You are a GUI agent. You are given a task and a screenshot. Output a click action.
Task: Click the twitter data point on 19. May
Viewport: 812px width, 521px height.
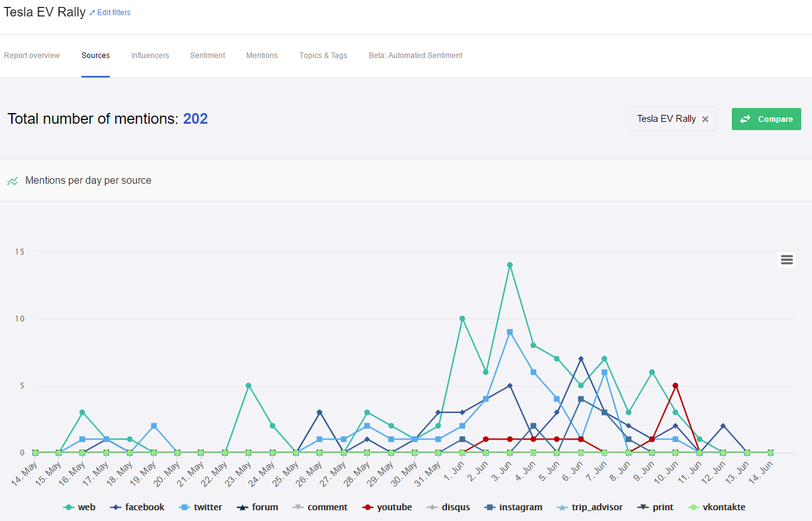pyautogui.click(x=153, y=426)
